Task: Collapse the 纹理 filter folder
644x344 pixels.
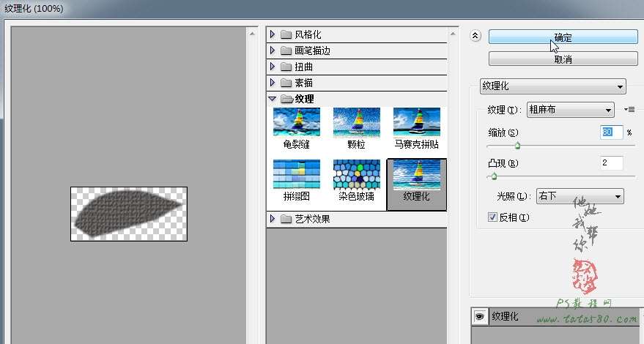Action: [273, 99]
